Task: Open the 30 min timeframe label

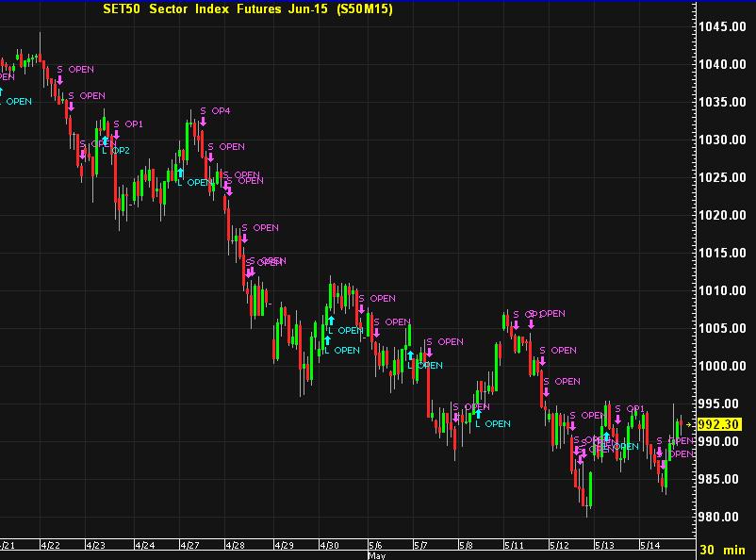Action: [x=726, y=550]
